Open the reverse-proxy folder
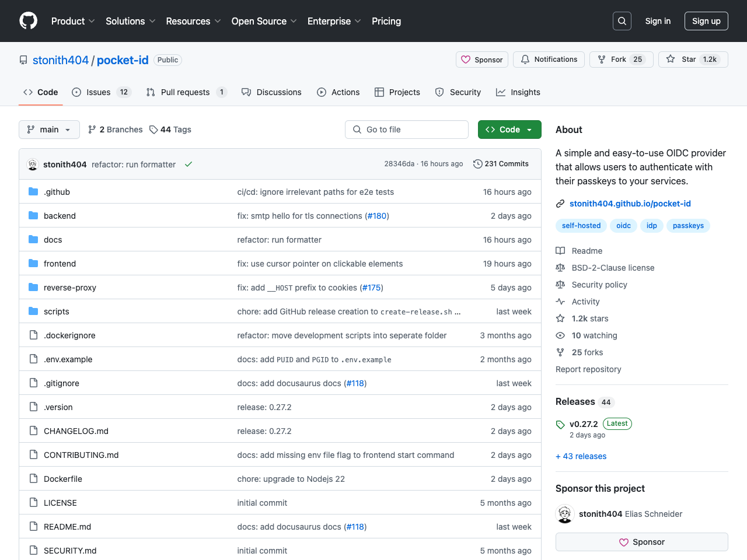Screen dimensions: 747x560 (70, 288)
